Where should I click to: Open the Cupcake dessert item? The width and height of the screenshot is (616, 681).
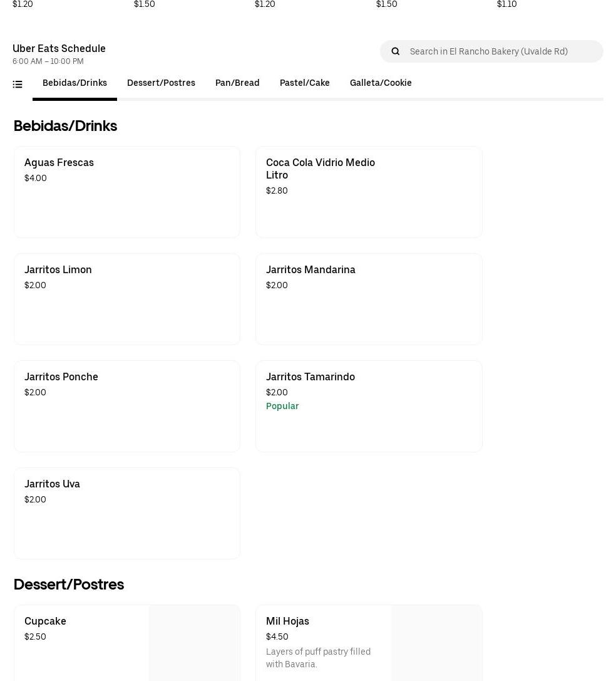tap(126, 643)
